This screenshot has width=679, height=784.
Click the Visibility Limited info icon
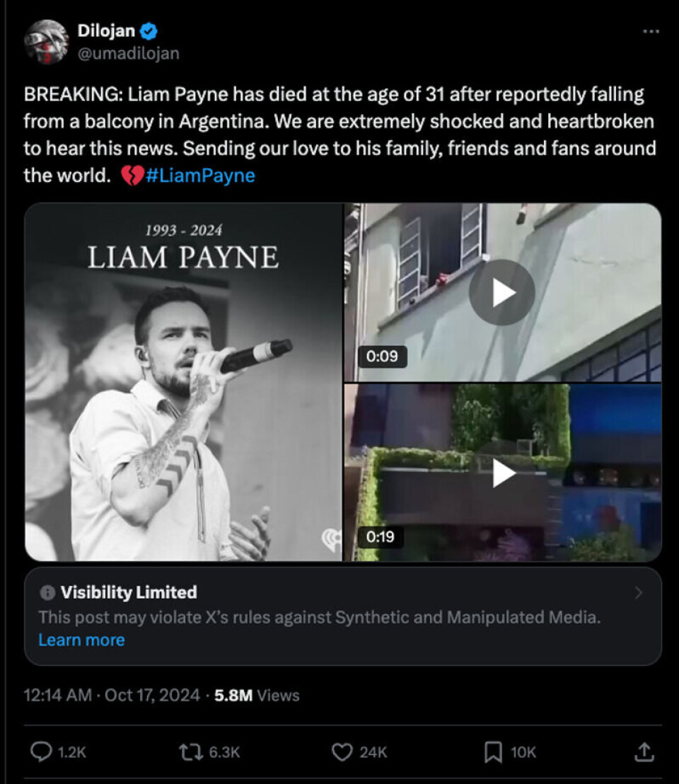[47, 592]
